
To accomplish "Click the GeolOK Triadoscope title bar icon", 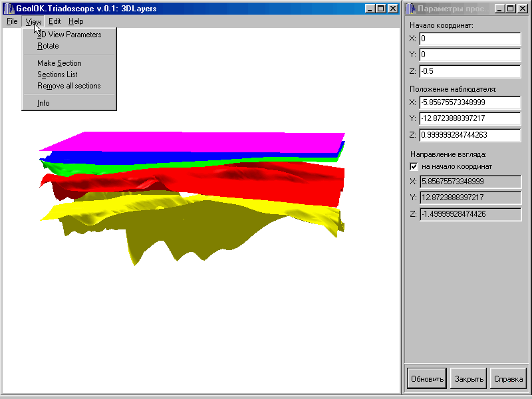I will coord(8,8).
